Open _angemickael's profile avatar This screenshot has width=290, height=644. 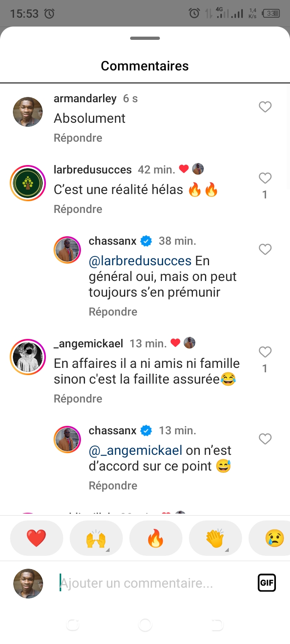click(x=28, y=357)
